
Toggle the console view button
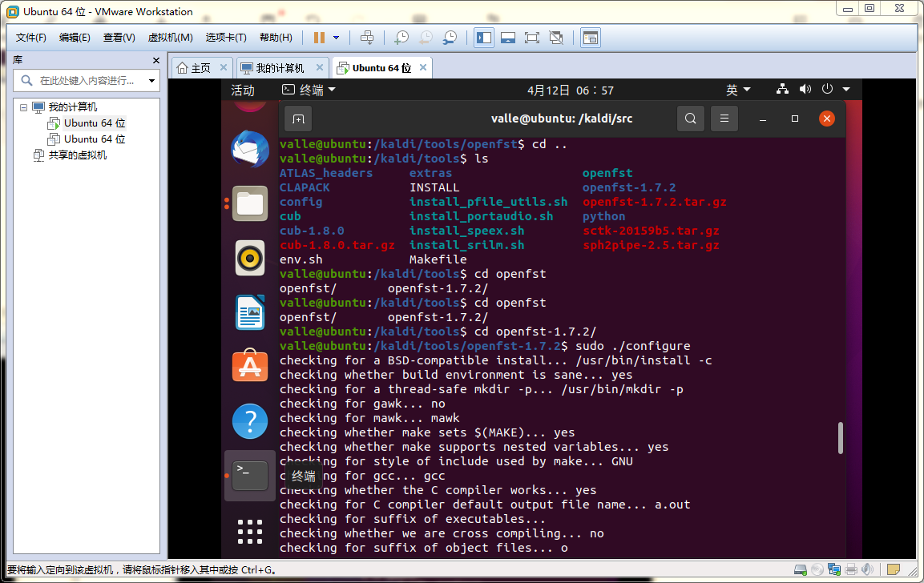(x=591, y=38)
